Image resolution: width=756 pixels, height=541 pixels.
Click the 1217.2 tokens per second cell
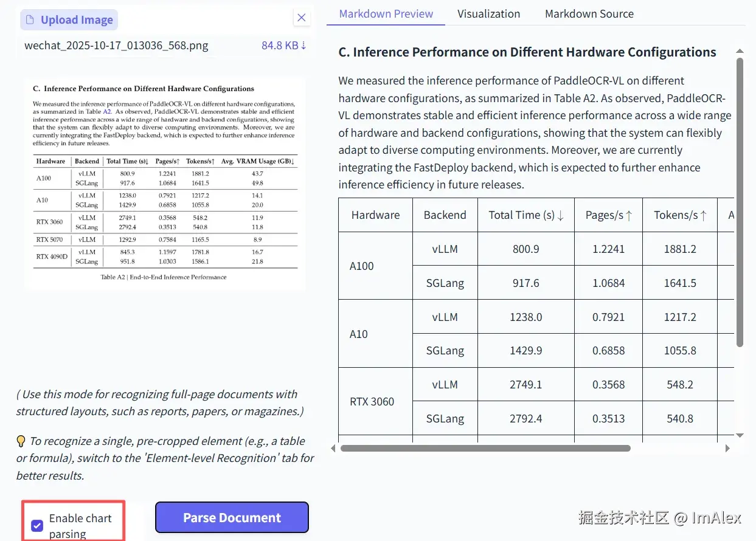pyautogui.click(x=680, y=317)
